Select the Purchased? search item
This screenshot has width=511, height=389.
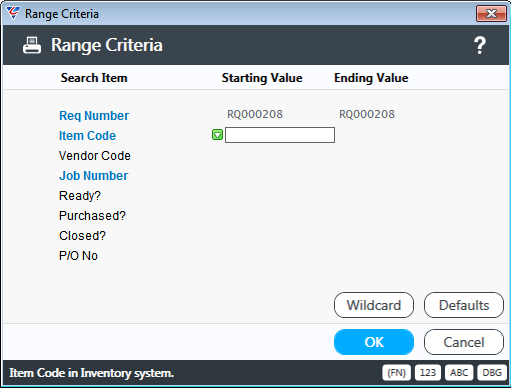92,216
